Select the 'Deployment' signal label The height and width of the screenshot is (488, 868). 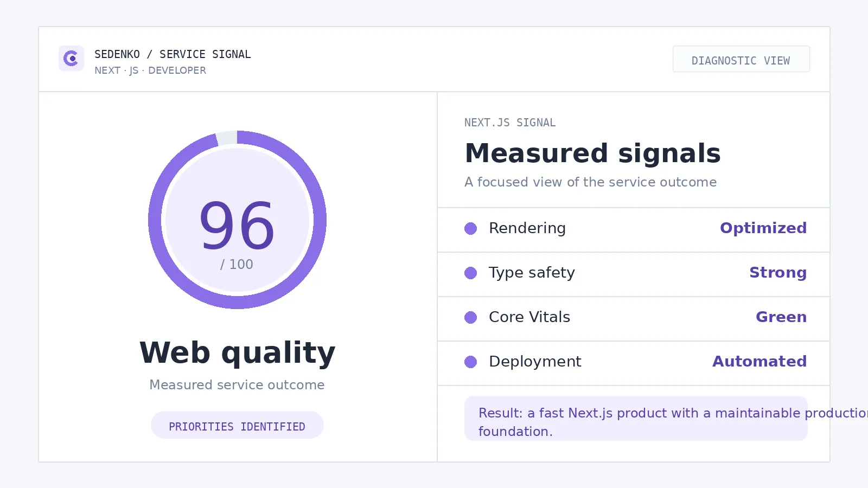point(535,362)
